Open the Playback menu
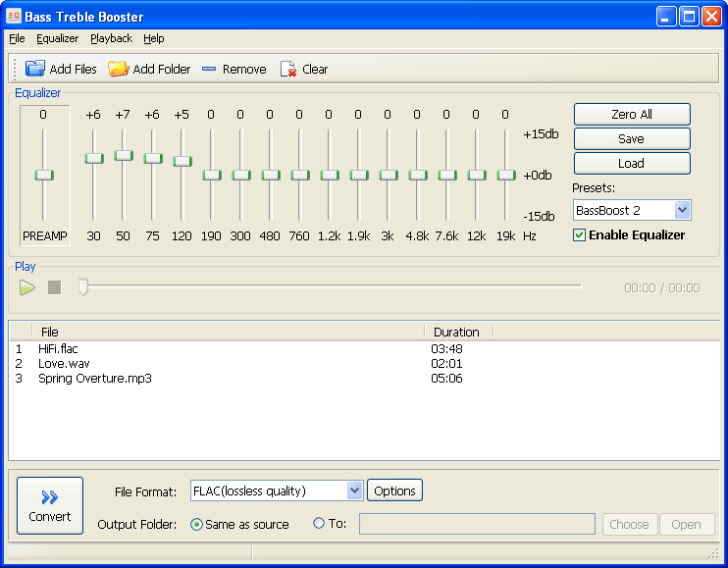Viewport: 728px width, 568px height. (111, 38)
